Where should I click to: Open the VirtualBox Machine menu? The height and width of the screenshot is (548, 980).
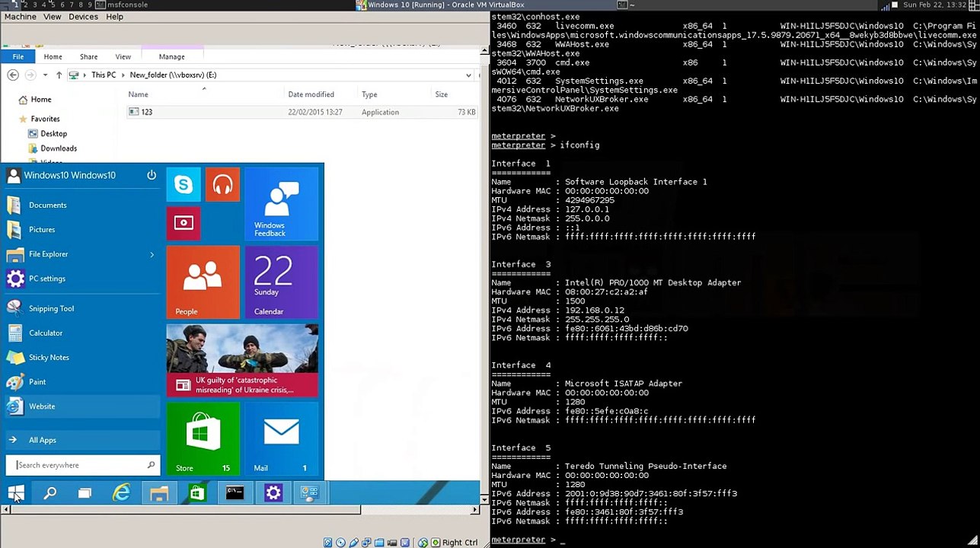click(x=21, y=17)
